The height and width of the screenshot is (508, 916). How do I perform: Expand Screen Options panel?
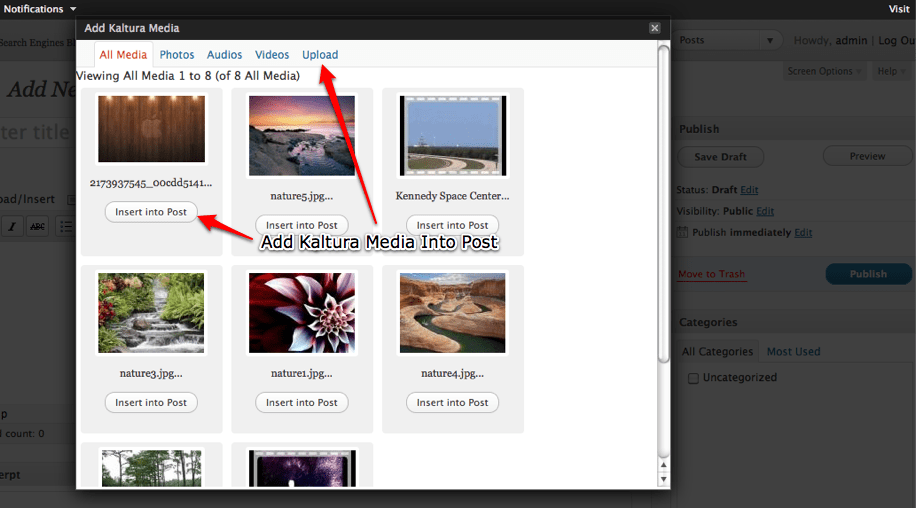point(824,71)
